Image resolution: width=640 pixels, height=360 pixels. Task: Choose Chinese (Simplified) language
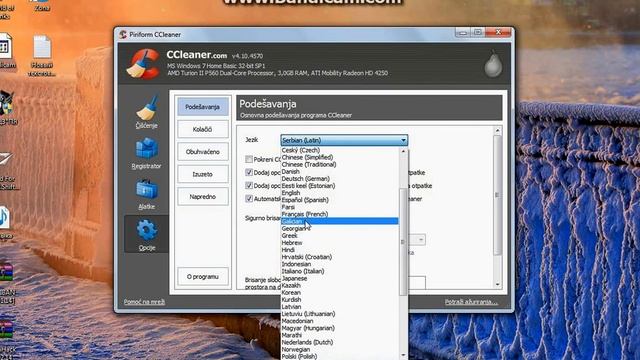[340, 157]
